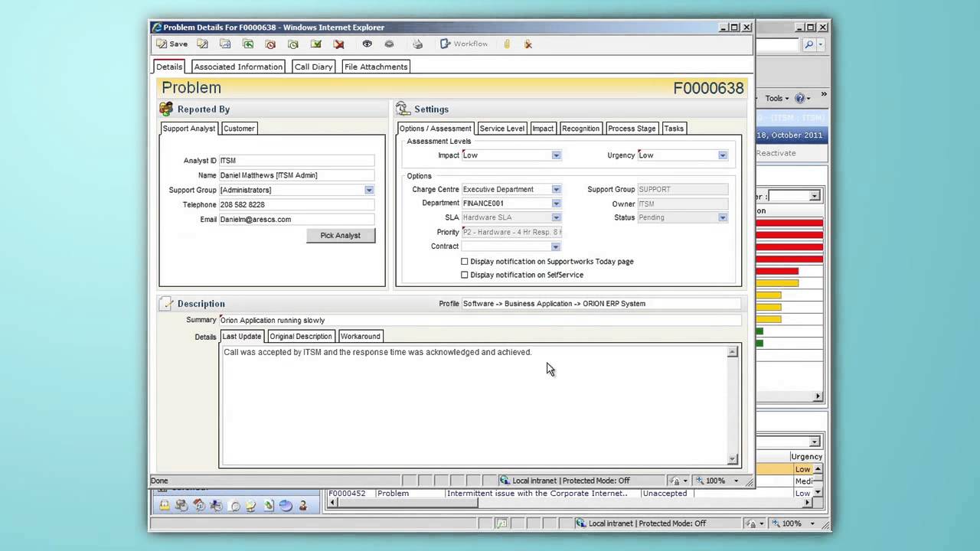Click the fourth bottom-bar icon in background window
Image resolution: width=980 pixels, height=551 pixels.
point(217,505)
